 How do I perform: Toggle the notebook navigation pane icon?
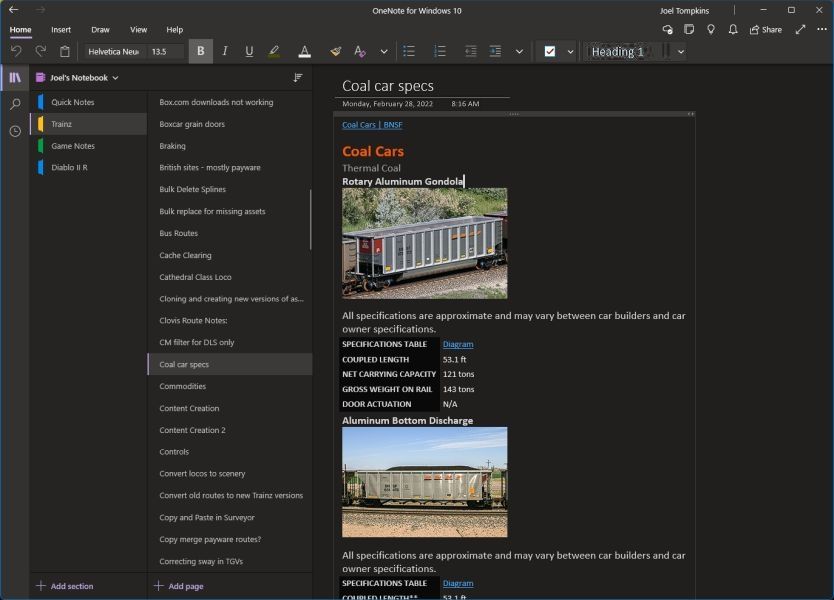pos(15,78)
